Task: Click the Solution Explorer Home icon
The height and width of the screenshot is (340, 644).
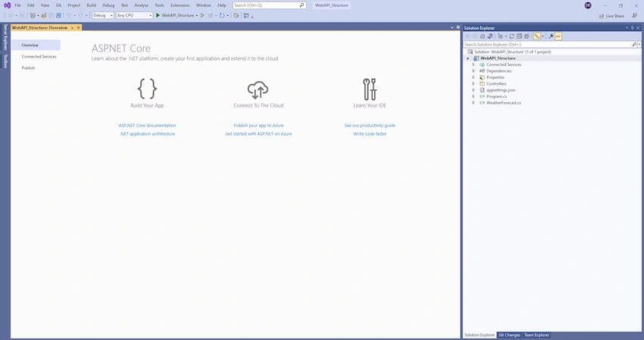Action: tap(483, 36)
